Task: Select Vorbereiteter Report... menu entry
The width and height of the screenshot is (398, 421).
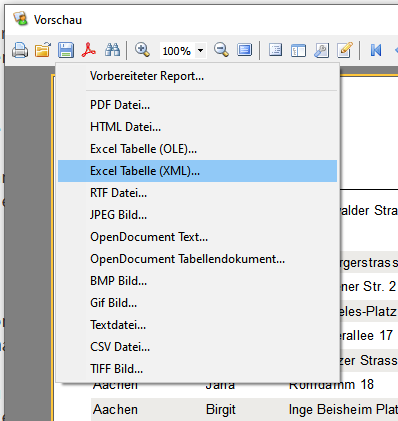Action: pyautogui.click(x=197, y=76)
